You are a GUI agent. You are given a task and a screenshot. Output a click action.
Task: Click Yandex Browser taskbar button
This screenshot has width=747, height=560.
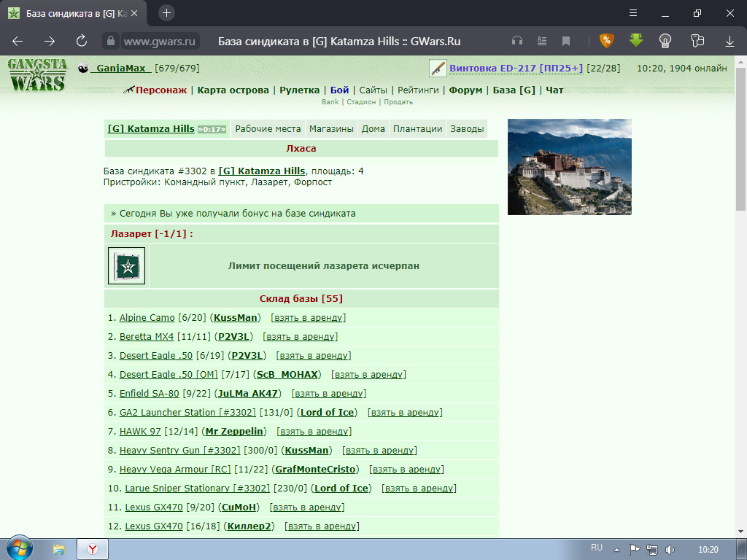click(x=93, y=549)
